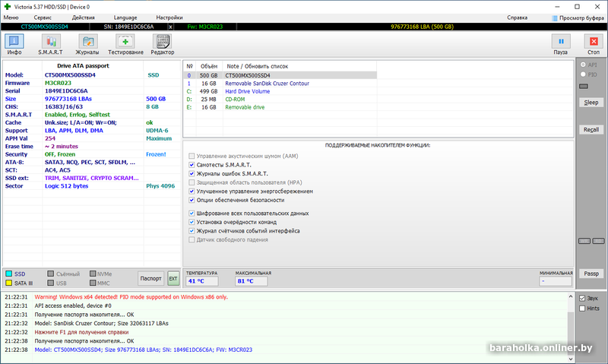Uncheck Самотесты S.M.A.R.T. checkbox

click(192, 164)
